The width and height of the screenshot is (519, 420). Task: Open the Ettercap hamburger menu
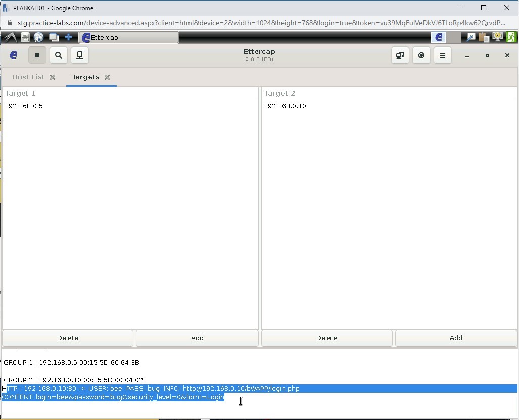442,55
